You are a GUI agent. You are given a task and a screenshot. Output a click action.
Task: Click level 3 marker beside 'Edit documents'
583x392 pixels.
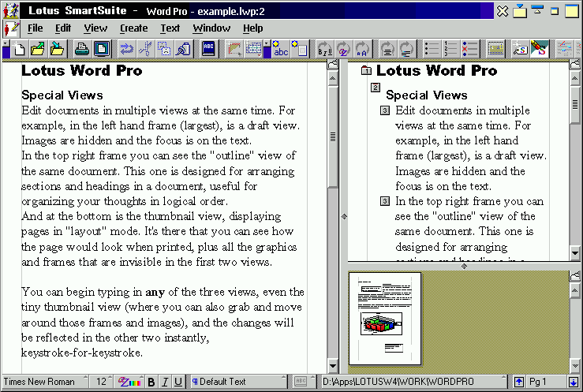pos(385,110)
